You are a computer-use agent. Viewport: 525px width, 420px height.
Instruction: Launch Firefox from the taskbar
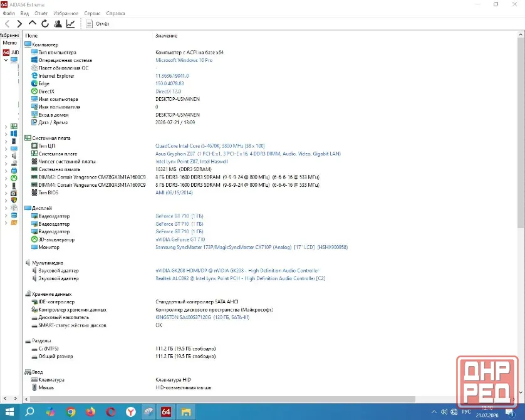[x=90, y=412]
